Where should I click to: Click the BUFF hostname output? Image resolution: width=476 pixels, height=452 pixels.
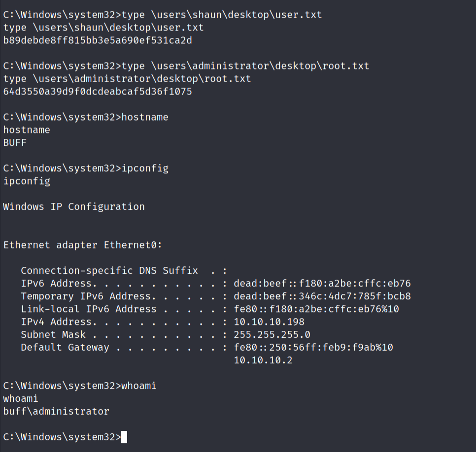tap(15, 143)
